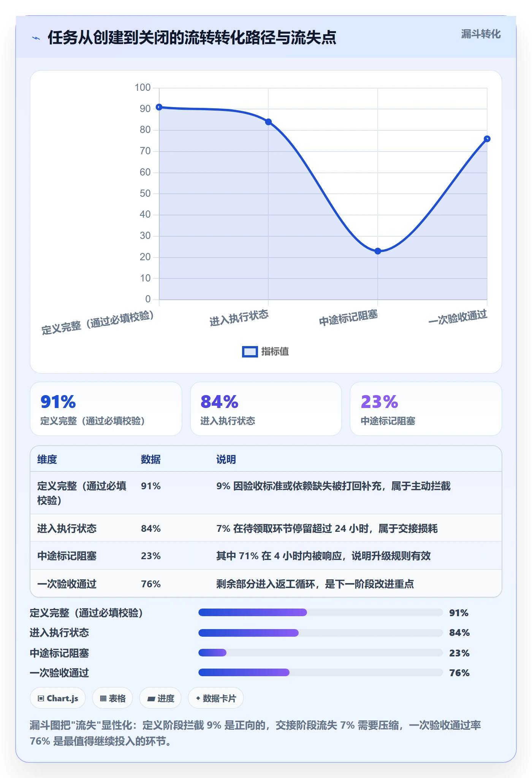532x778 pixels.
Task: Click chart data point for 进入执行状态
Action: [x=268, y=122]
